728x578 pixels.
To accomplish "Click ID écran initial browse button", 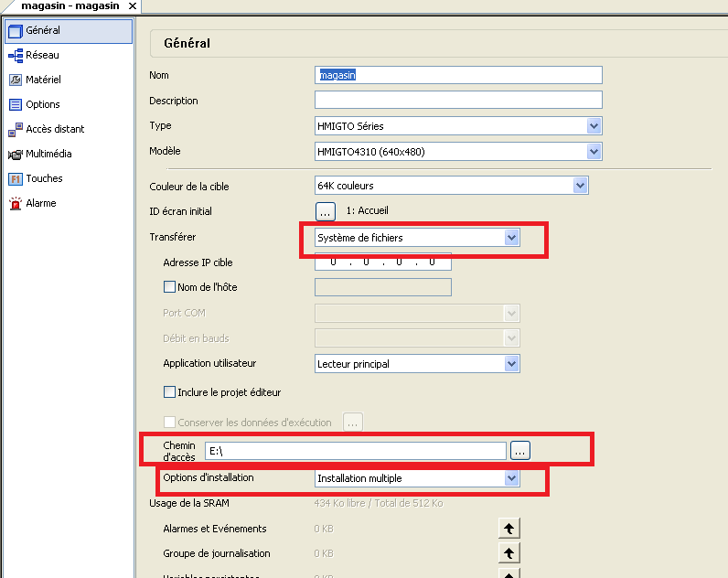I will 326,211.
